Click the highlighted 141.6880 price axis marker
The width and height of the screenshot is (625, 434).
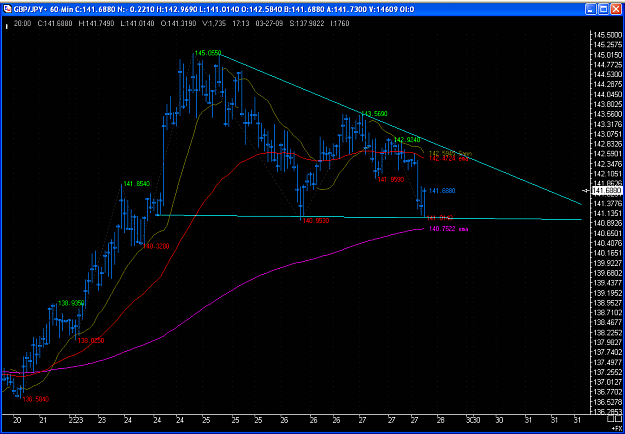click(607, 191)
